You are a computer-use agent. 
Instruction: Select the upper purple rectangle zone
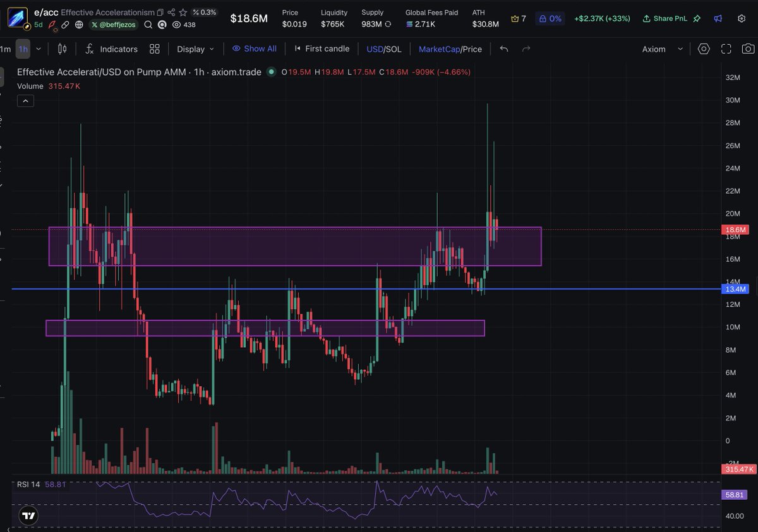(295, 246)
